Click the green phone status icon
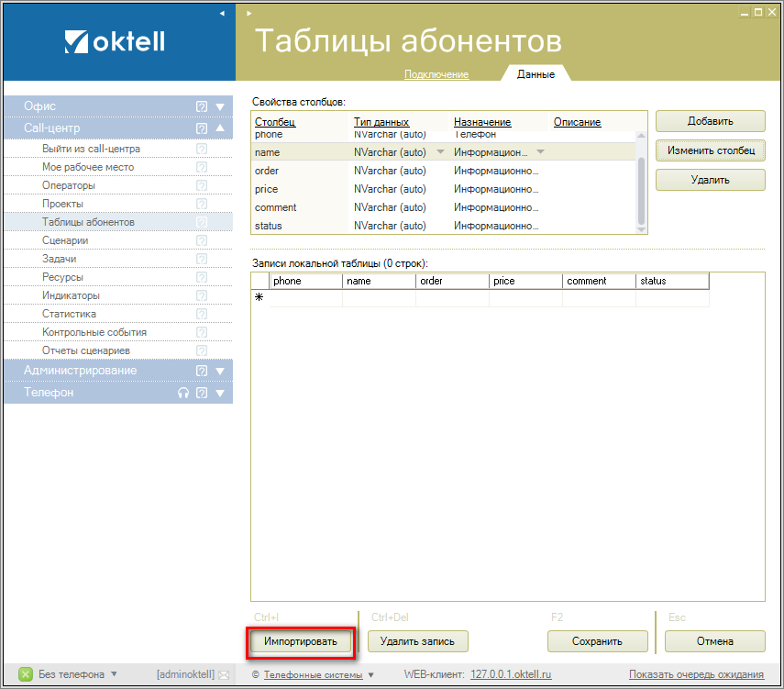The image size is (784, 689). pyautogui.click(x=26, y=674)
